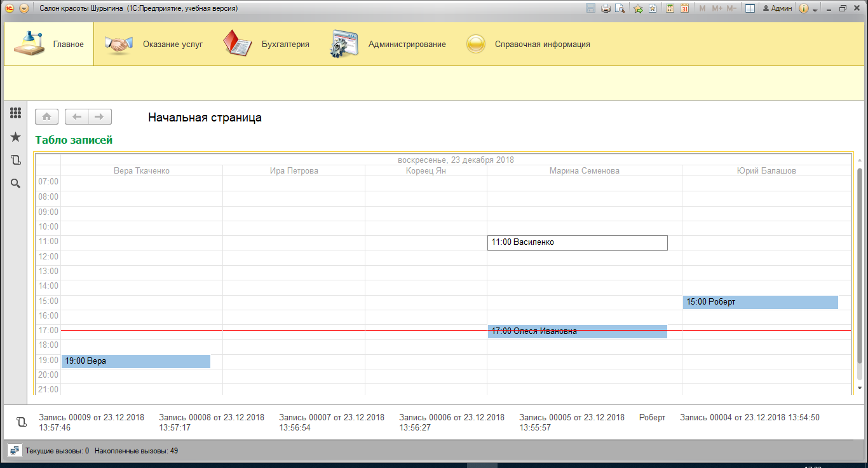
Task: Open the Администрирование section
Action: tap(388, 44)
